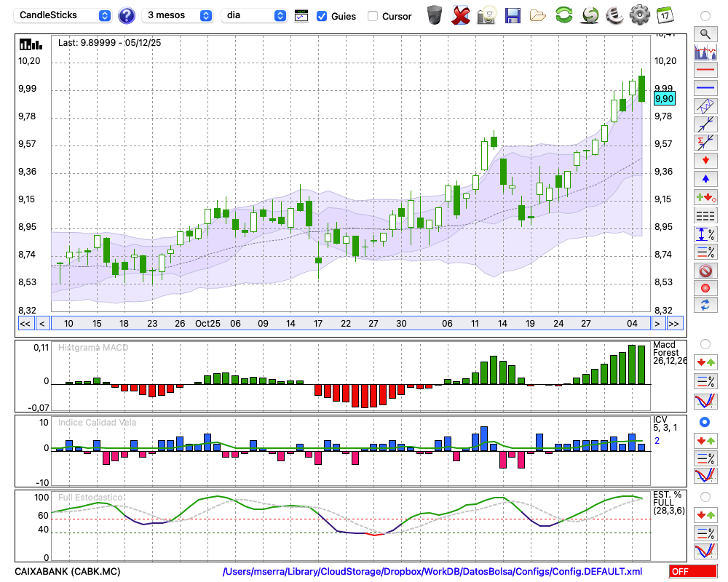The width and height of the screenshot is (728, 582).
Task: Select the radio button above the zoom tool
Action: pos(705,16)
